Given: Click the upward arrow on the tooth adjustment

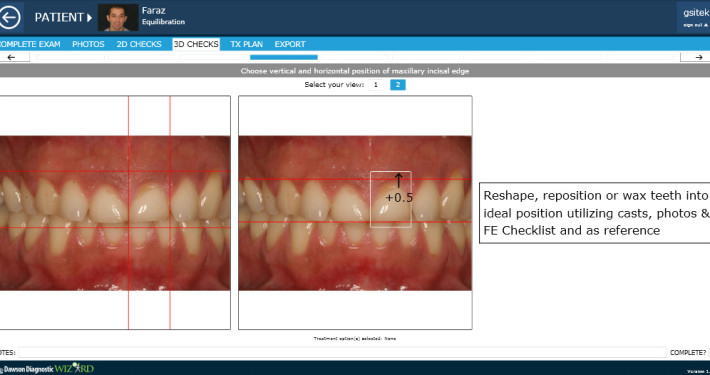Looking at the screenshot, I should 398,181.
